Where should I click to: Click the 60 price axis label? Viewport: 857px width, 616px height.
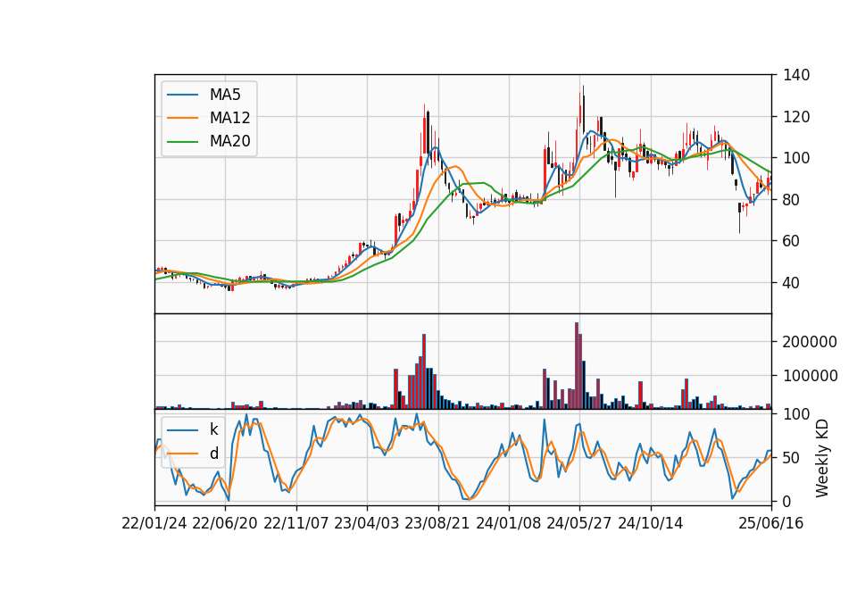tap(792, 241)
